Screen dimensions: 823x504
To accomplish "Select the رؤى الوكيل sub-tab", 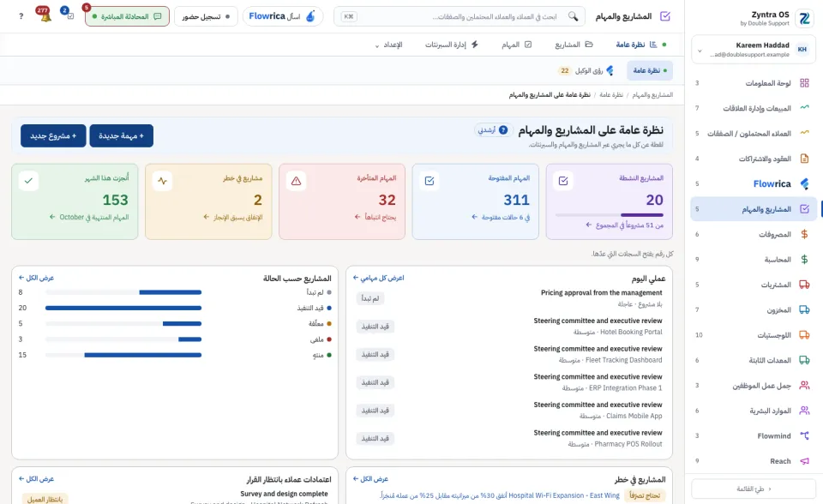I will [586, 70].
